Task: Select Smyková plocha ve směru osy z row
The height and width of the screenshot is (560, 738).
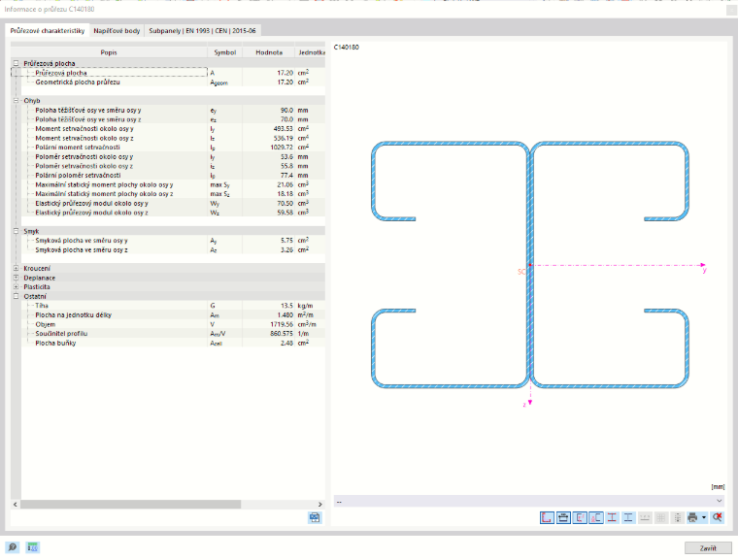Action: [168, 249]
